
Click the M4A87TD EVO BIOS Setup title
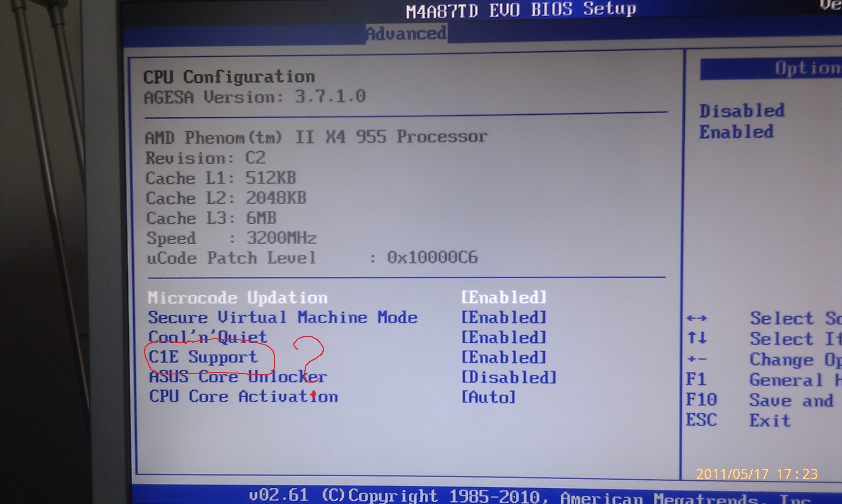tap(521, 9)
